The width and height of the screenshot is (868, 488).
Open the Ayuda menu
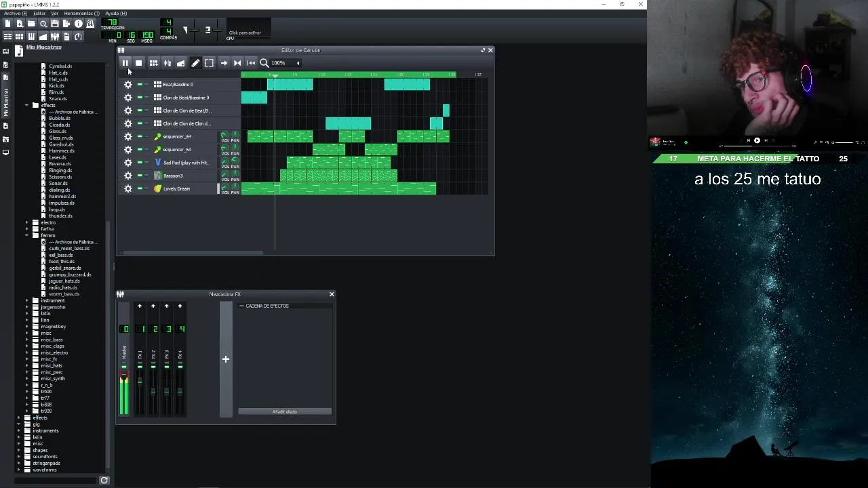[x=115, y=13]
